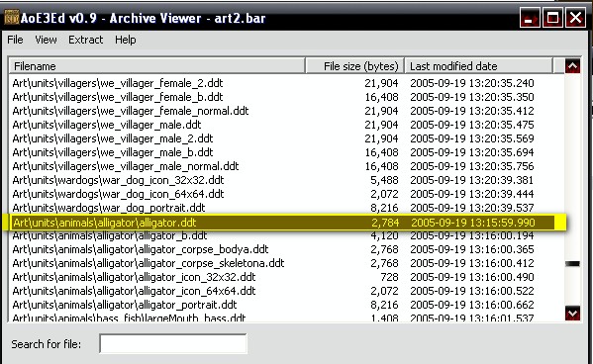Image resolution: width=593 pixels, height=364 pixels.
Task: Click date 2005-09-19 13:16:00.490 cell
Action: coord(472,277)
